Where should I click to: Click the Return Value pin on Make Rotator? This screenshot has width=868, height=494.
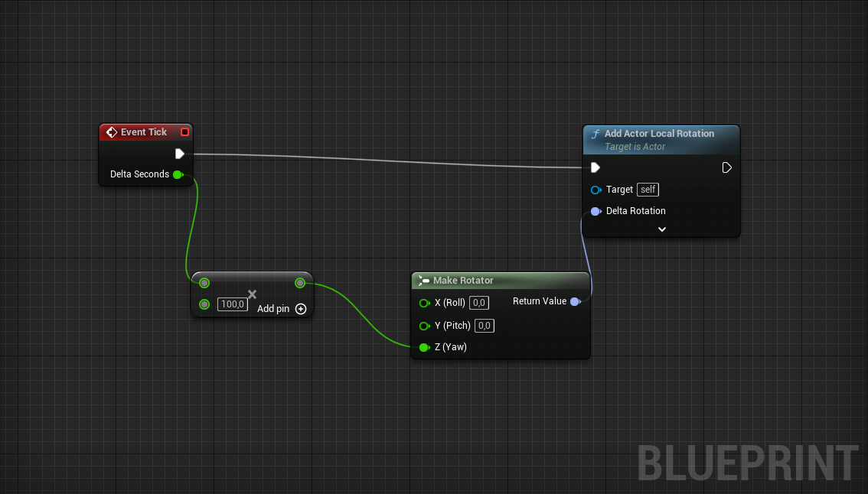tap(575, 301)
